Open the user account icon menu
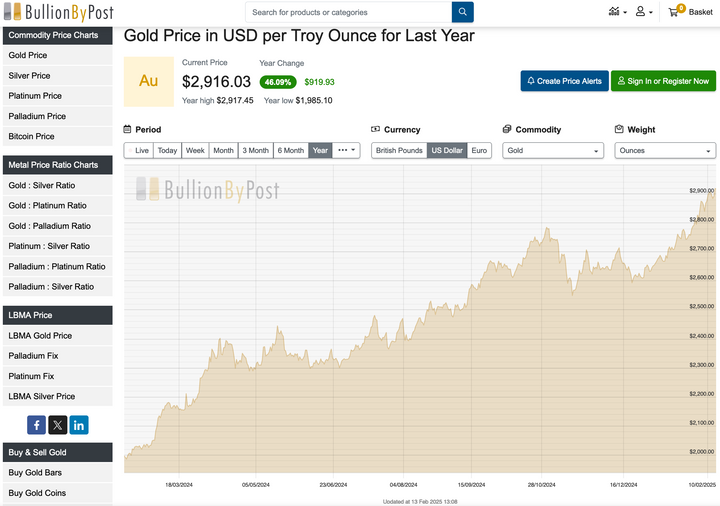 pyautogui.click(x=645, y=12)
